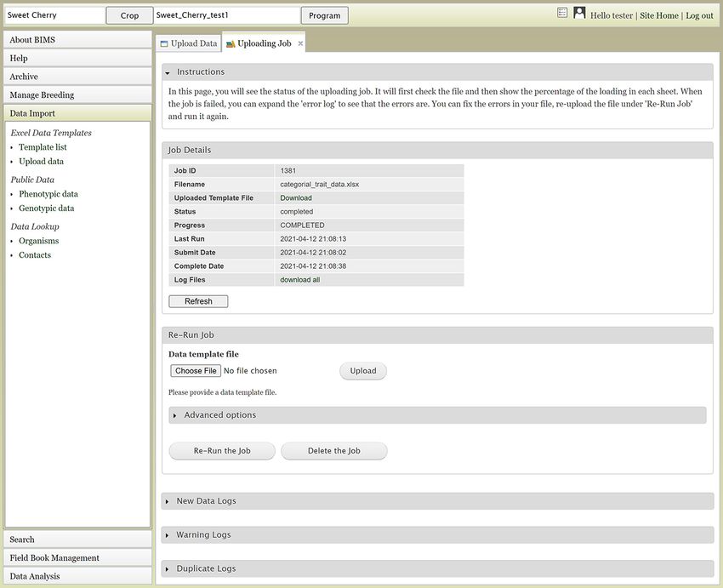Close the Uploading Job tab
The height and width of the screenshot is (588, 723).
[x=300, y=43]
